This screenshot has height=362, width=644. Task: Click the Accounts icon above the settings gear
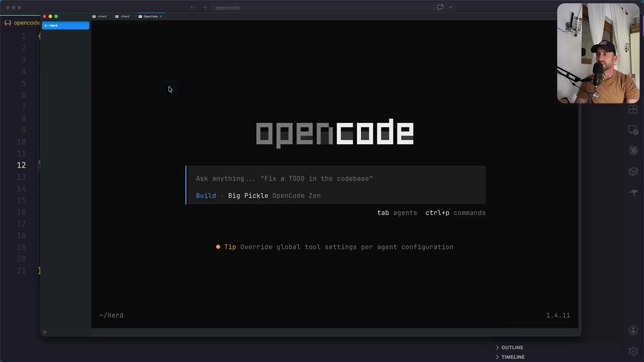click(x=633, y=330)
